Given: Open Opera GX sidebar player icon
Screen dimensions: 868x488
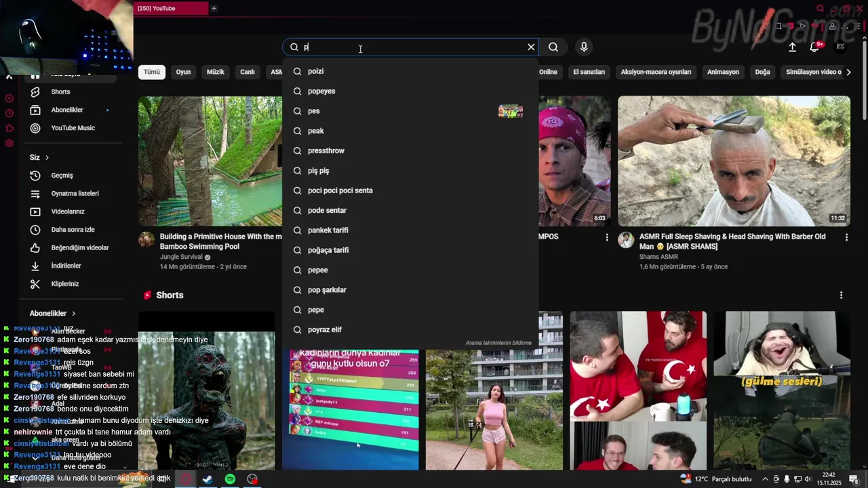Looking at the screenshot, I should 9,98.
